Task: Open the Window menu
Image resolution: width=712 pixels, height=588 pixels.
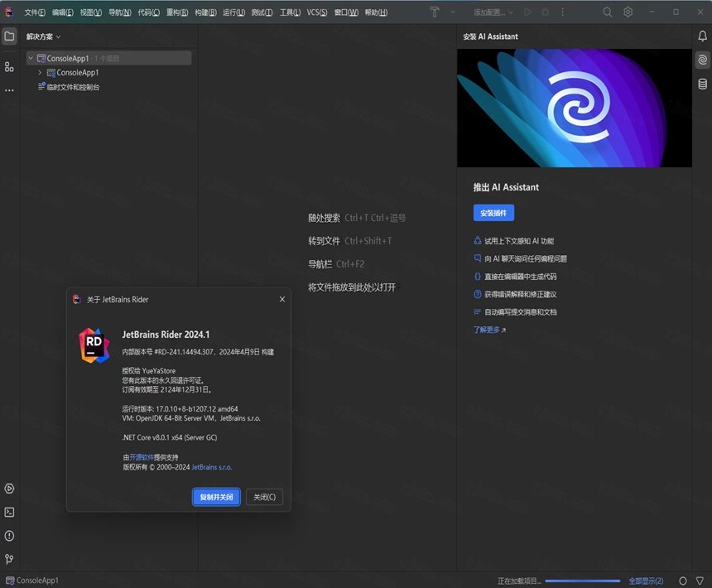Action: coord(346,12)
